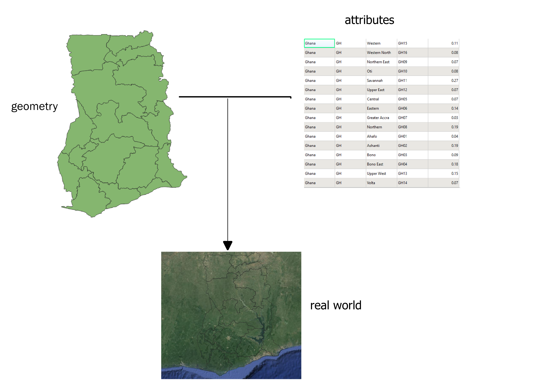Viewport: 555px width, 392px height.
Task: Click the 'Ghana' cell in the Volta row
Action: (x=319, y=183)
